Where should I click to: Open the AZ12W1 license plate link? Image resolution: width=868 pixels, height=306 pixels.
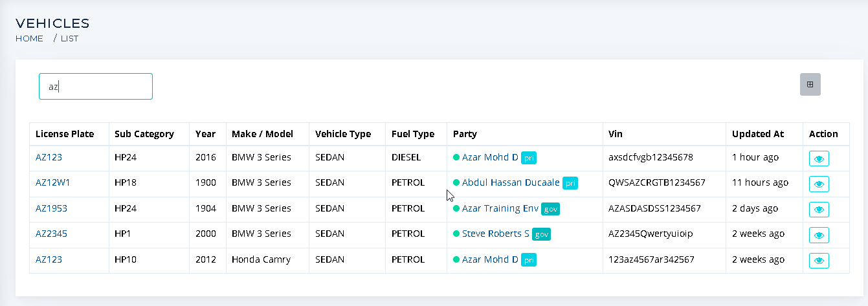click(x=53, y=182)
